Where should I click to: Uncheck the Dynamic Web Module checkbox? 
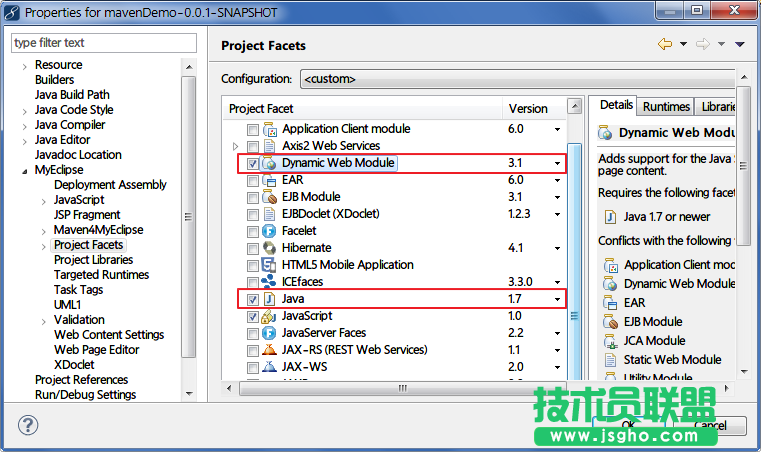coord(252,163)
